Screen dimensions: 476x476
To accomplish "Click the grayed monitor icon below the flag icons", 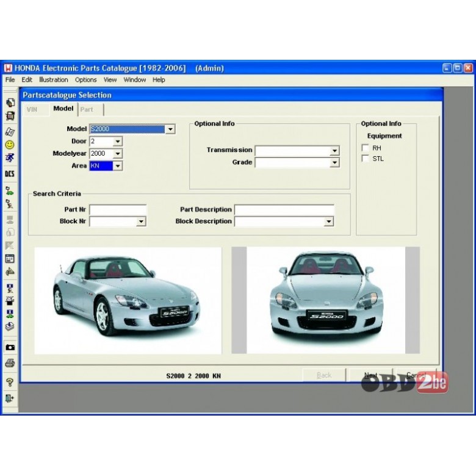I will [10, 220].
